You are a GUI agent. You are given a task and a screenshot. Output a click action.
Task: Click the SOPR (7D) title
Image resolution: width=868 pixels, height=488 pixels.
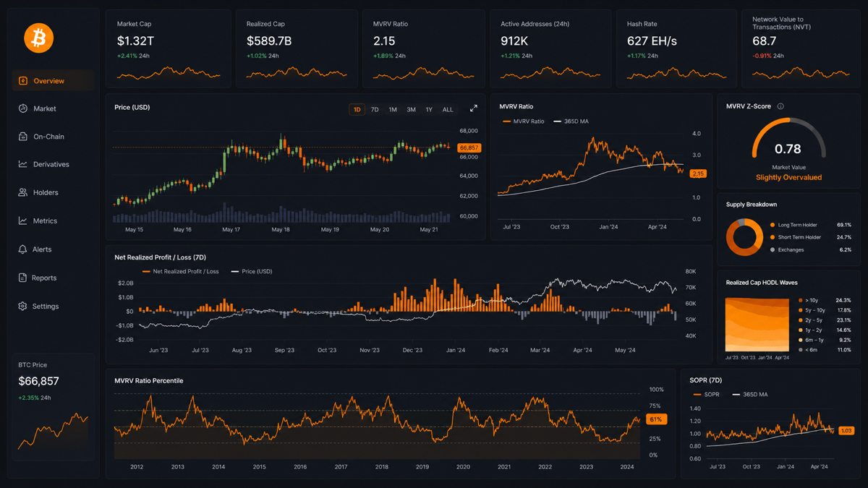(706, 380)
